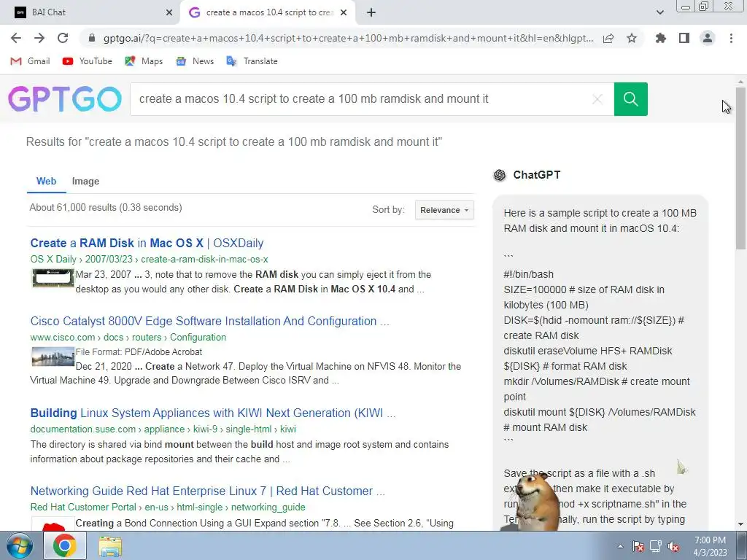The height and width of the screenshot is (560, 747).
Task: Click the Action Center flag tray icon
Action: click(638, 546)
